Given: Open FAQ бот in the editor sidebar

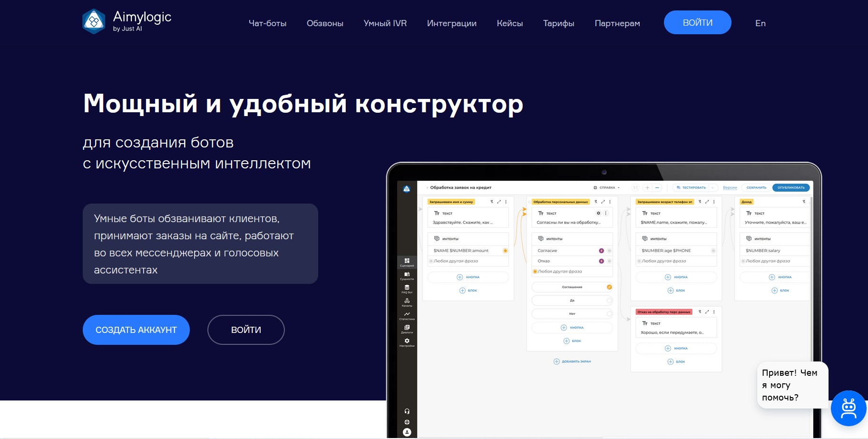Looking at the screenshot, I should click(407, 289).
